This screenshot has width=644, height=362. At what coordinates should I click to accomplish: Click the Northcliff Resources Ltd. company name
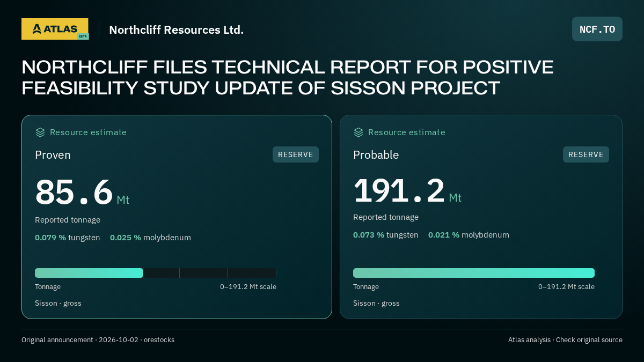[x=177, y=30]
